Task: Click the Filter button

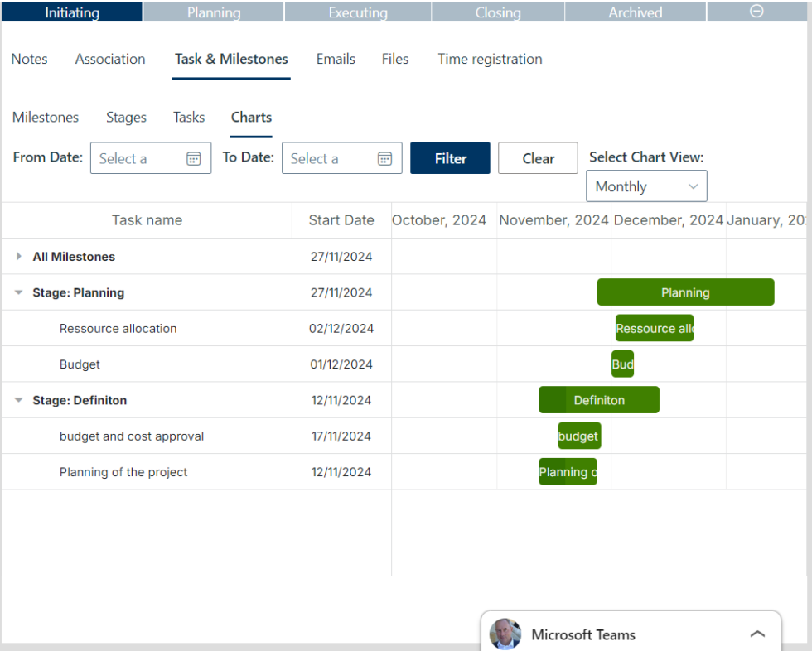Action: [450, 157]
